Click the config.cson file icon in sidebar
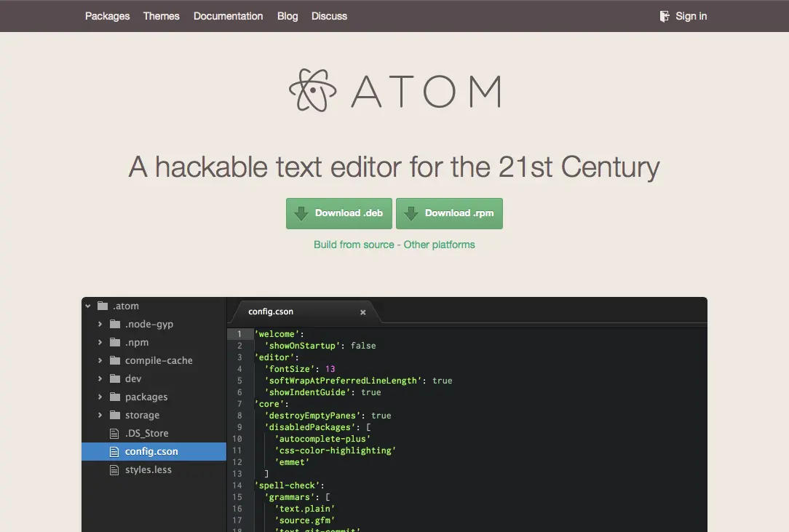The image size is (789, 532). coord(114,451)
